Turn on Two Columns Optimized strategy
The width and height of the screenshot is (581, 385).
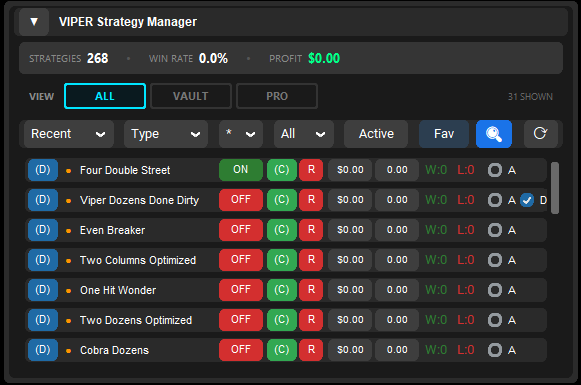[x=241, y=260]
